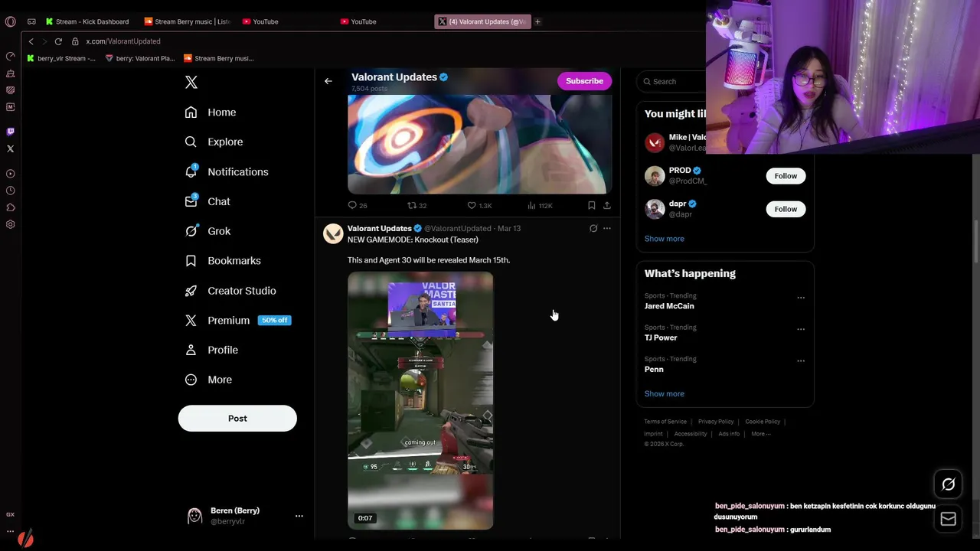Open Profile in X navigation
Screen dimensions: 980x551
coord(211,350)
